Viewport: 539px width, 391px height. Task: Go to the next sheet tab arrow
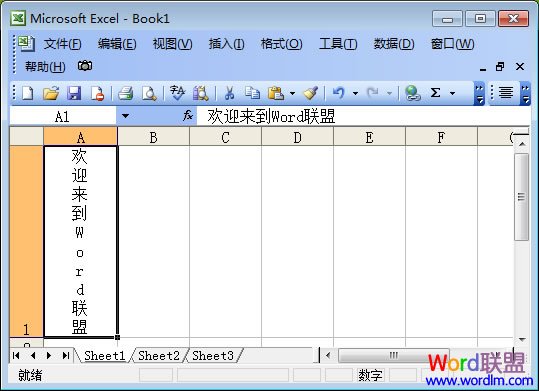[49, 356]
